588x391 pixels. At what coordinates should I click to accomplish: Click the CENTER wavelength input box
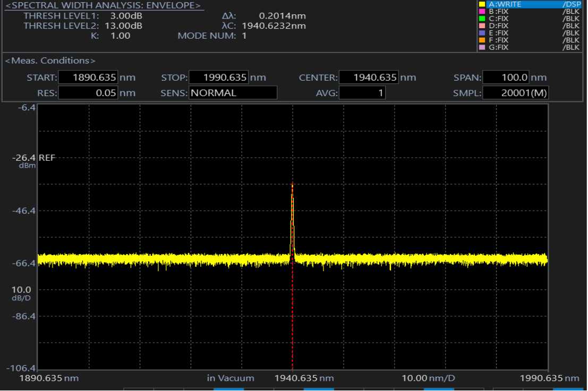click(369, 77)
